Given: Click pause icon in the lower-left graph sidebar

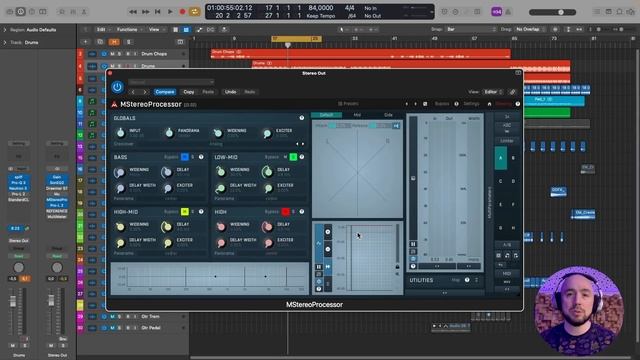Looking at the screenshot, I should pyautogui.click(x=319, y=267).
